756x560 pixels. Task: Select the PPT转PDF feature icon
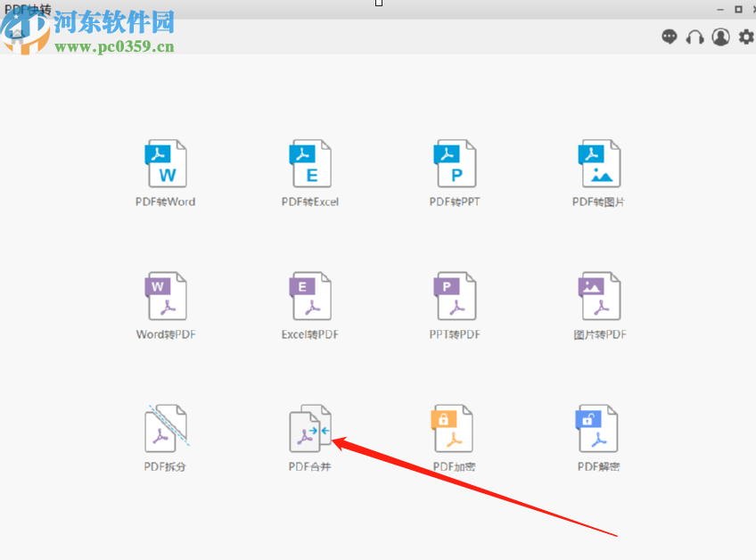coord(455,294)
